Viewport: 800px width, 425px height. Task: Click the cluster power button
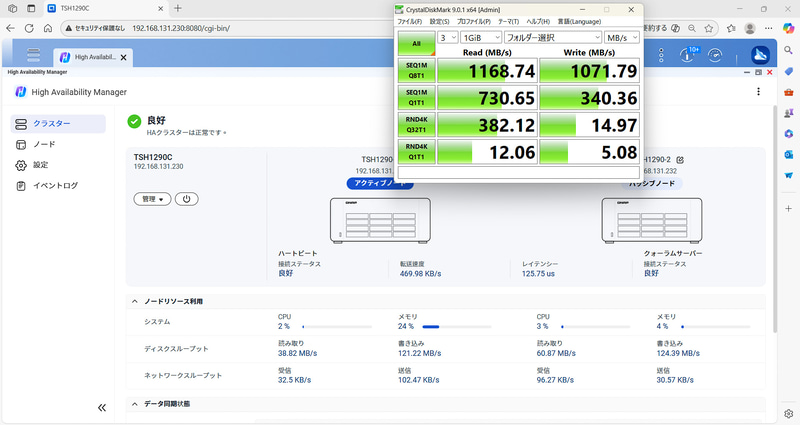(x=187, y=199)
